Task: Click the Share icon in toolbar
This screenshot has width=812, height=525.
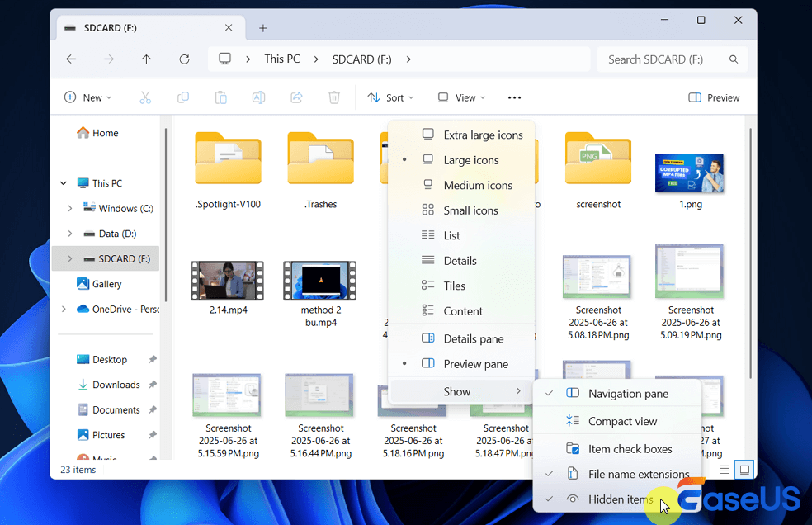Action: coord(296,97)
